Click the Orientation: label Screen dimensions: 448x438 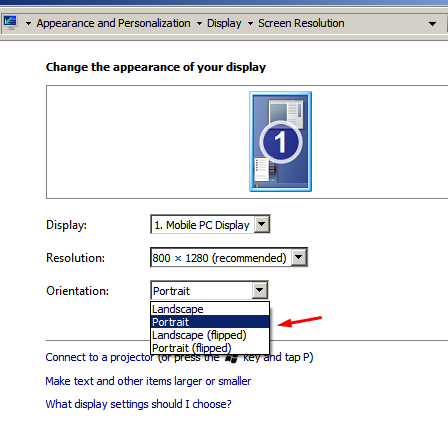coord(77,291)
